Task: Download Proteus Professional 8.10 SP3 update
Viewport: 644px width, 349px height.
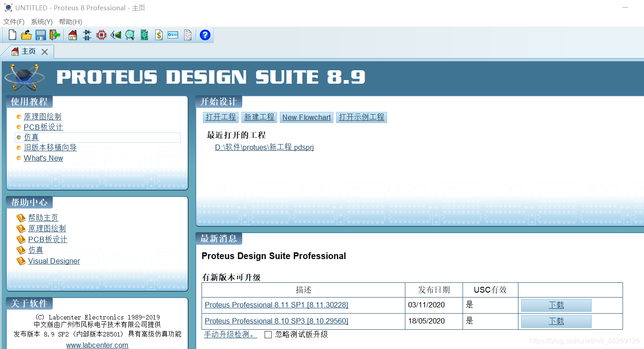Action: (556, 321)
